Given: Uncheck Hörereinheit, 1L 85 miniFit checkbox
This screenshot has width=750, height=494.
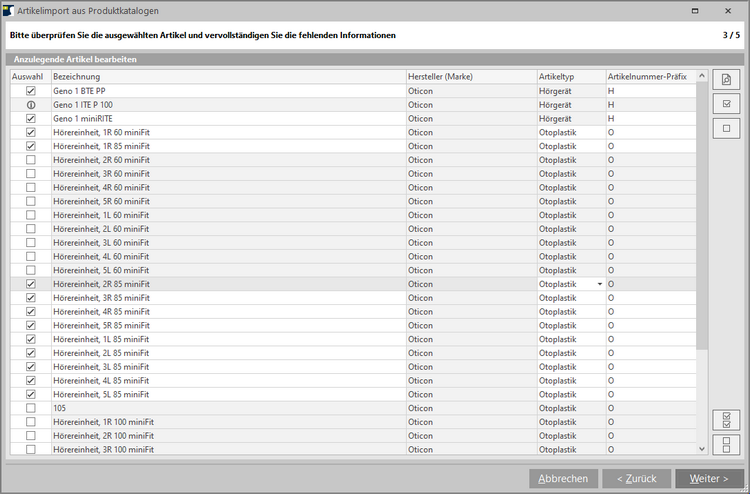Looking at the screenshot, I should click(31, 339).
